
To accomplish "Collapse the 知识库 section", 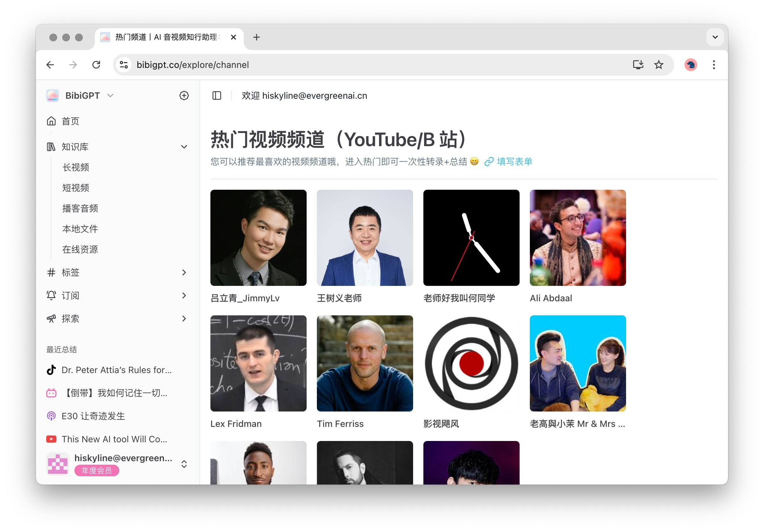I will tap(184, 147).
